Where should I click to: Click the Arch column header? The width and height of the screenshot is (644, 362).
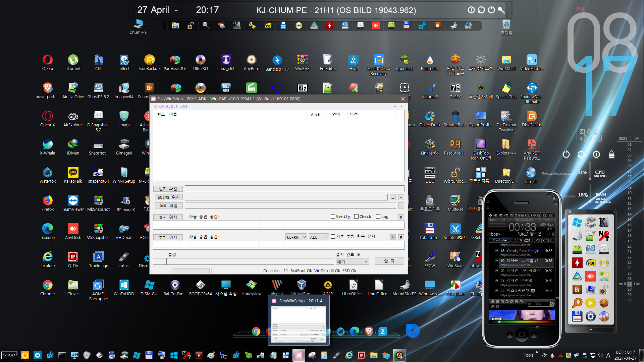315,115
